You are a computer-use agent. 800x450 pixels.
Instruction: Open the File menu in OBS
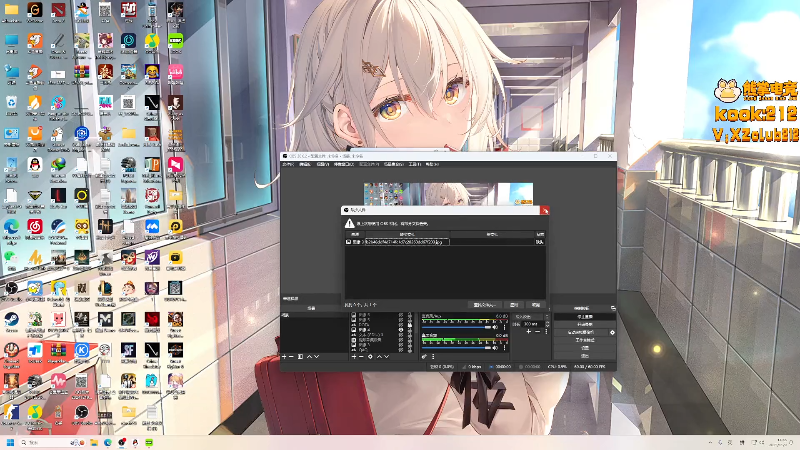point(288,164)
